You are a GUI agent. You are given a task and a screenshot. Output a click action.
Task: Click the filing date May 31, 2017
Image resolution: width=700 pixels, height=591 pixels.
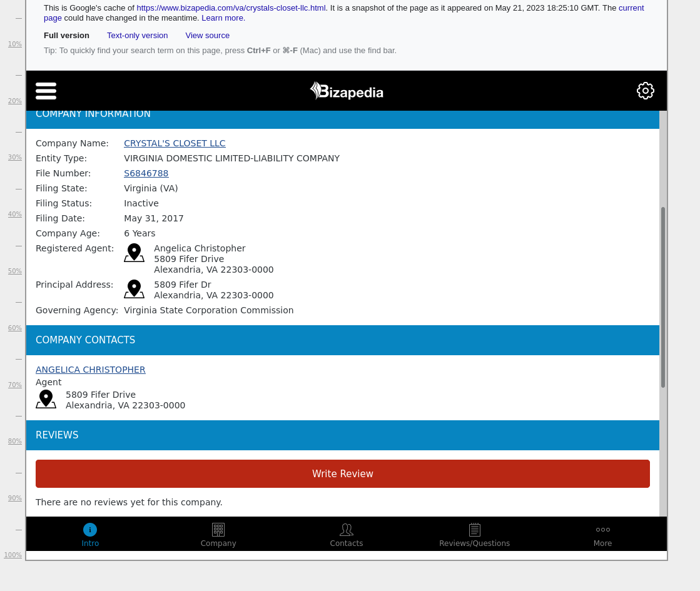(x=153, y=218)
